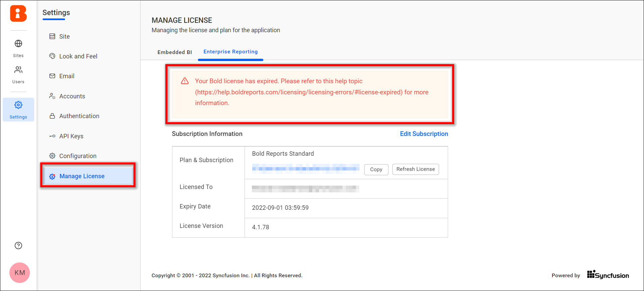Click the Plan & Subscription label

pyautogui.click(x=206, y=160)
